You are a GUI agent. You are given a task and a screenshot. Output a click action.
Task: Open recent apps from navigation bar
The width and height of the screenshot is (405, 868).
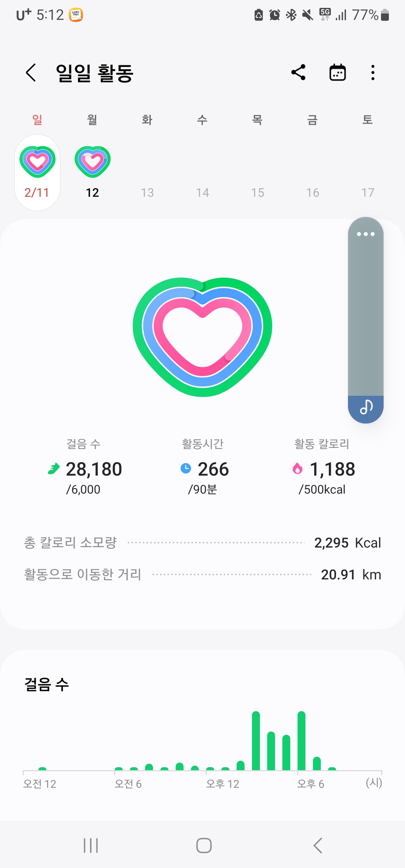pos(91,846)
